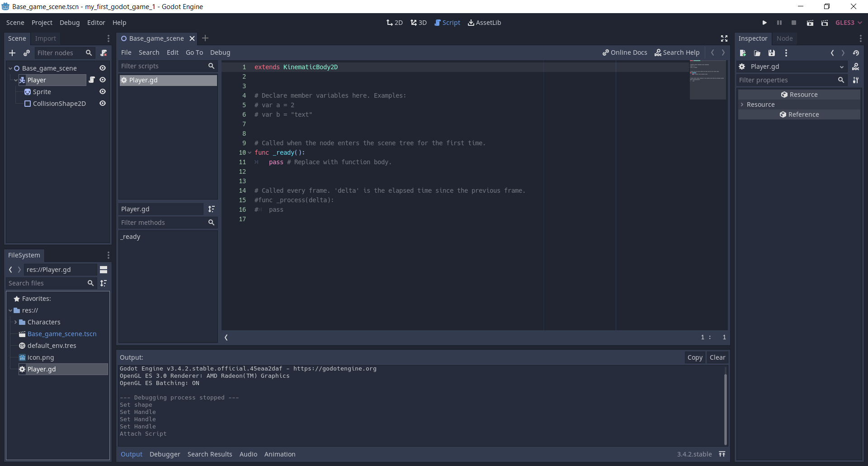This screenshot has width=868, height=466.
Task: Open the script editor Go To menu
Action: (194, 52)
